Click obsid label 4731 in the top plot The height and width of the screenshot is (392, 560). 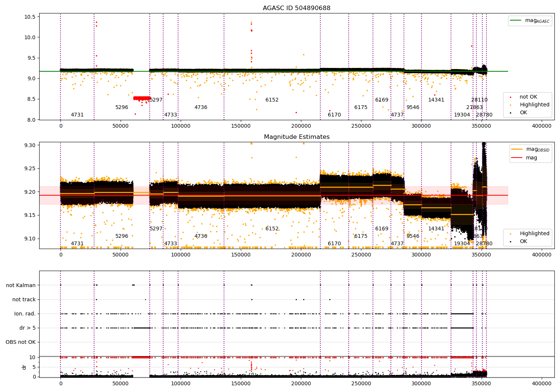click(77, 115)
